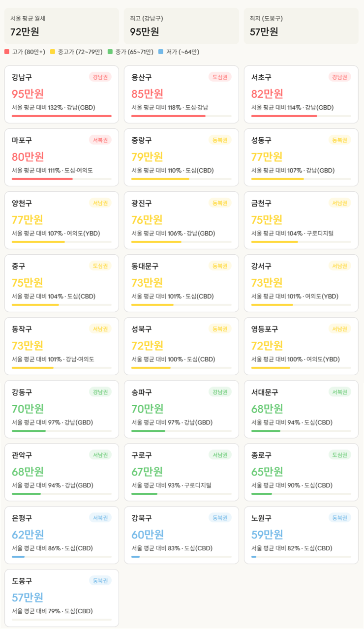The image size is (364, 629).
Task: Click the 동북권 badge on 노원구
Action: (x=340, y=518)
